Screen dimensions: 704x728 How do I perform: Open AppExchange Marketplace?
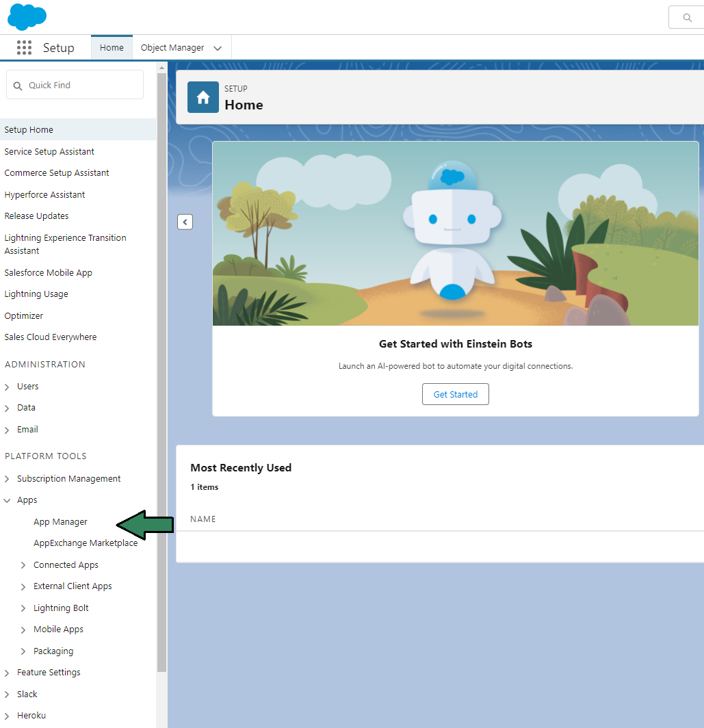[86, 543]
